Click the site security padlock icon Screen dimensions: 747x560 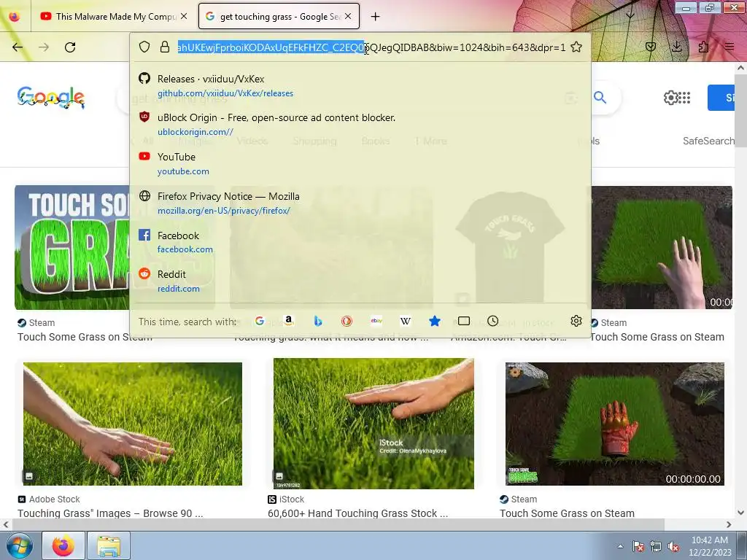pyautogui.click(x=165, y=47)
